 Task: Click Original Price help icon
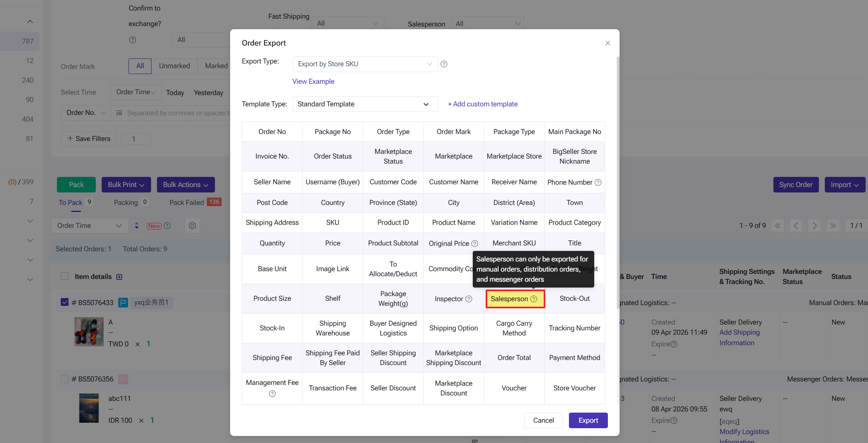(x=475, y=244)
